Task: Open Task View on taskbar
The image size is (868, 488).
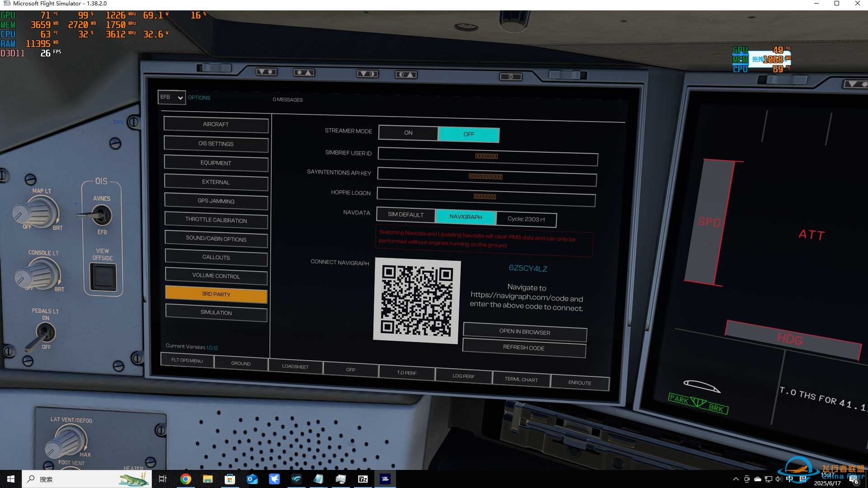Action: [163, 479]
